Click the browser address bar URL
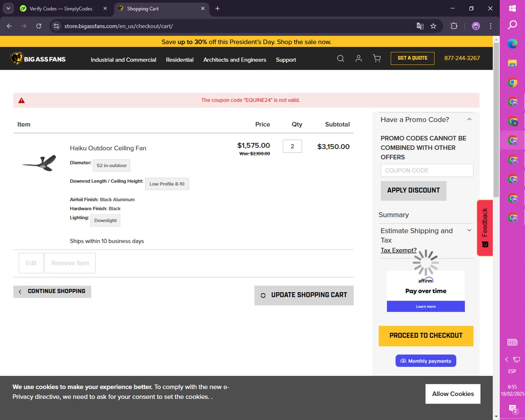525x420 pixels. click(119, 26)
